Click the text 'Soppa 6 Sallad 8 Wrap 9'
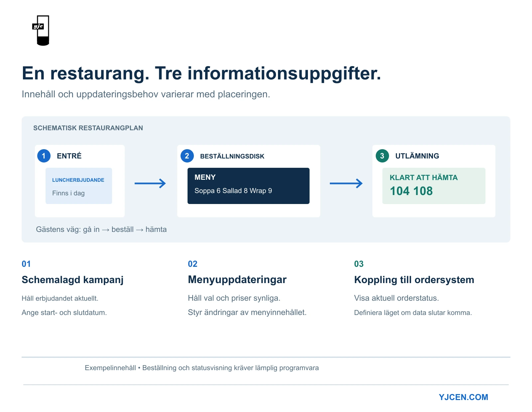 pyautogui.click(x=233, y=191)
